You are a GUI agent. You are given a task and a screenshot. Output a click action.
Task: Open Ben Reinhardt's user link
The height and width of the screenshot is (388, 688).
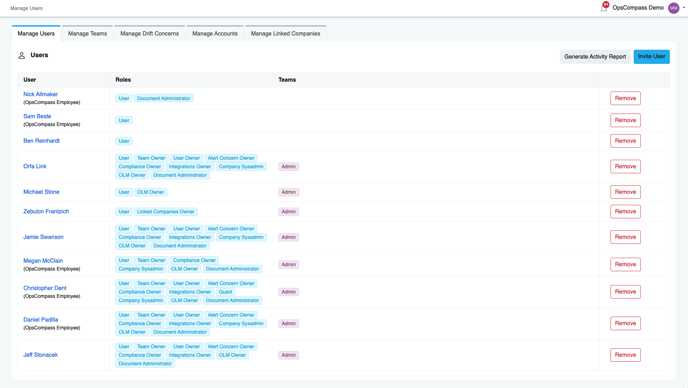[41, 140]
